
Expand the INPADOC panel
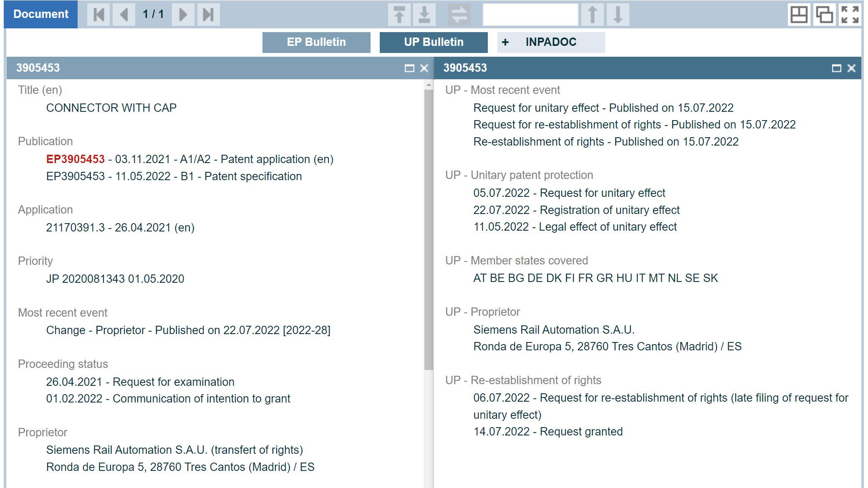pyautogui.click(x=550, y=42)
